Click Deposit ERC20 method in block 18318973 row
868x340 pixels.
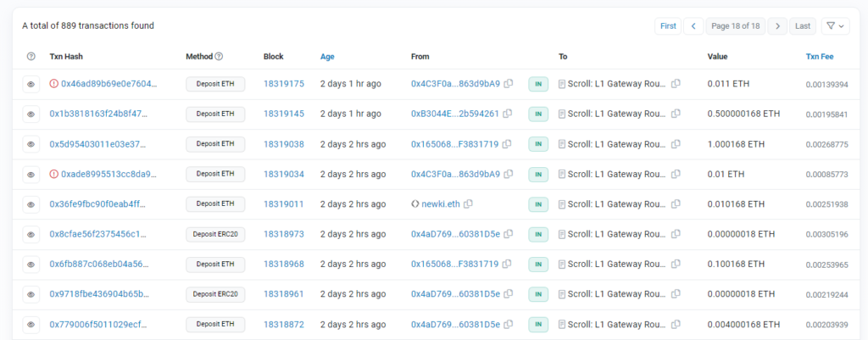point(215,234)
